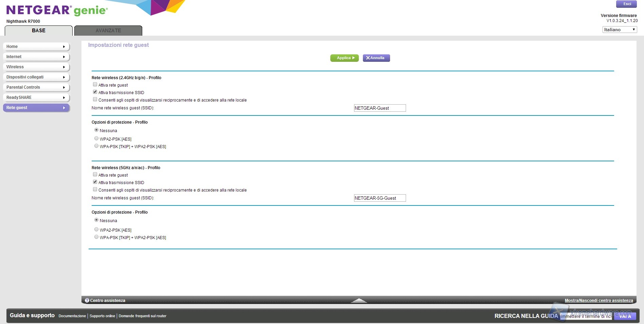Image resolution: width=644 pixels, height=324 pixels.
Task: Open the Documentazione link in footer
Action: point(72,316)
